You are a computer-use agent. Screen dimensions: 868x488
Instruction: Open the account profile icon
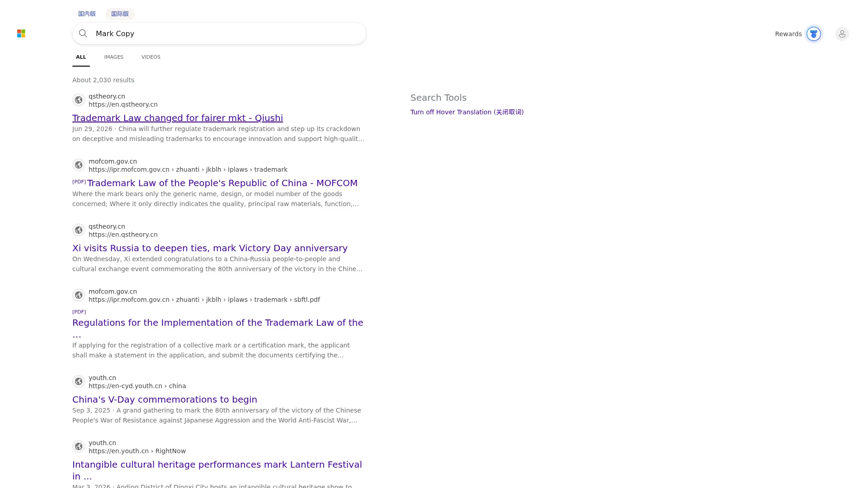tap(842, 34)
